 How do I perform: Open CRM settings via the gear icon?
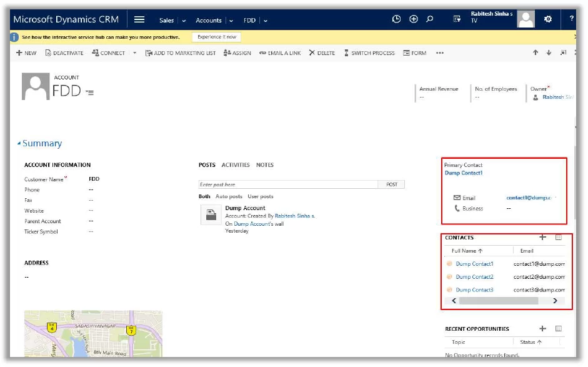click(x=548, y=19)
